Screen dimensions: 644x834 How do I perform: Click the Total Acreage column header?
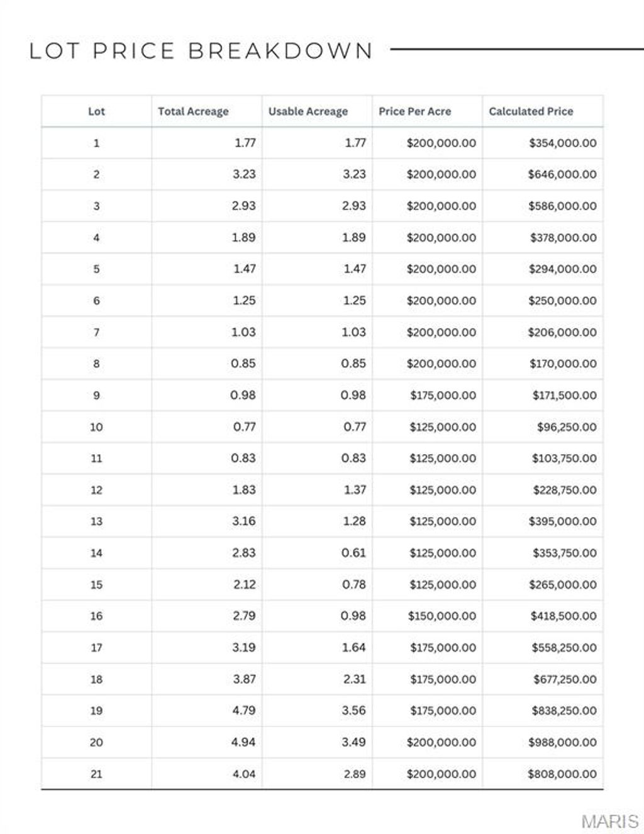point(193,111)
